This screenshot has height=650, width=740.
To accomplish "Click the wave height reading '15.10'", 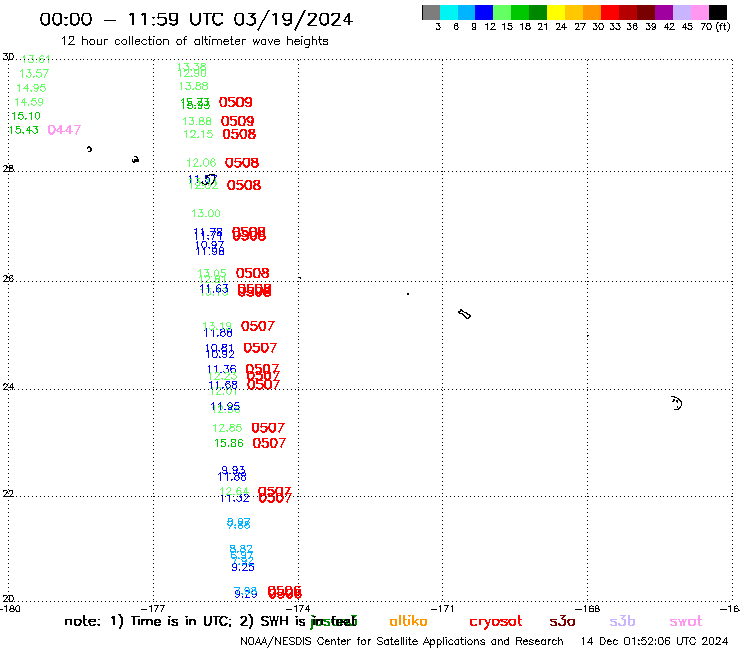I will click(x=26, y=116).
